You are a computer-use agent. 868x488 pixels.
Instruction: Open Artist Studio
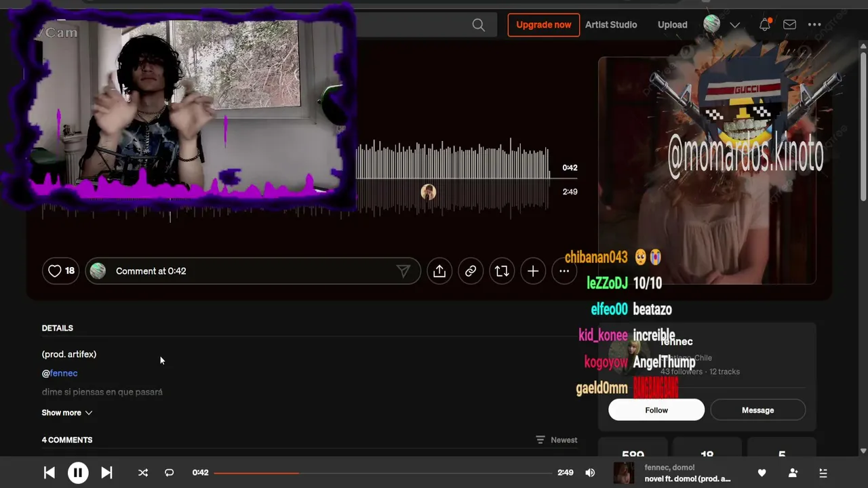click(611, 24)
